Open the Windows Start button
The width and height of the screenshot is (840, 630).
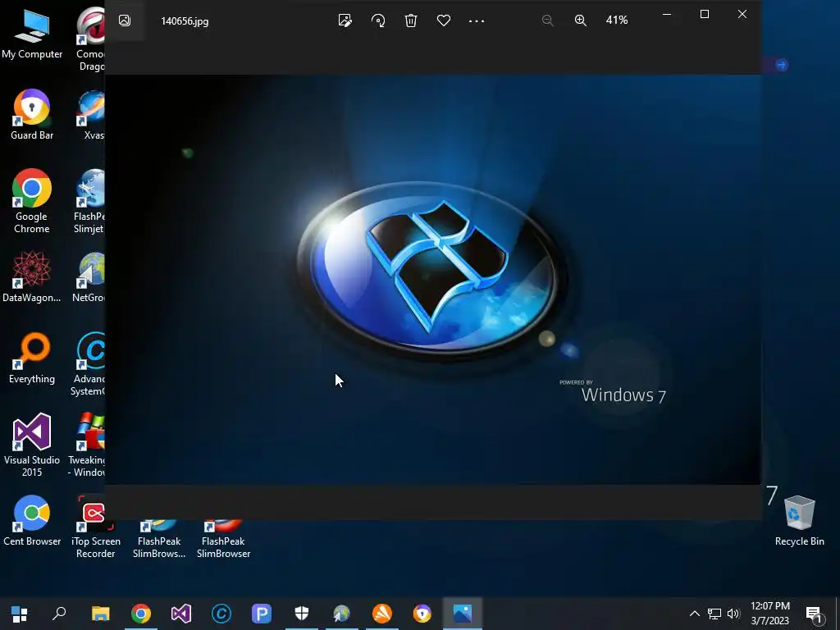point(20,614)
